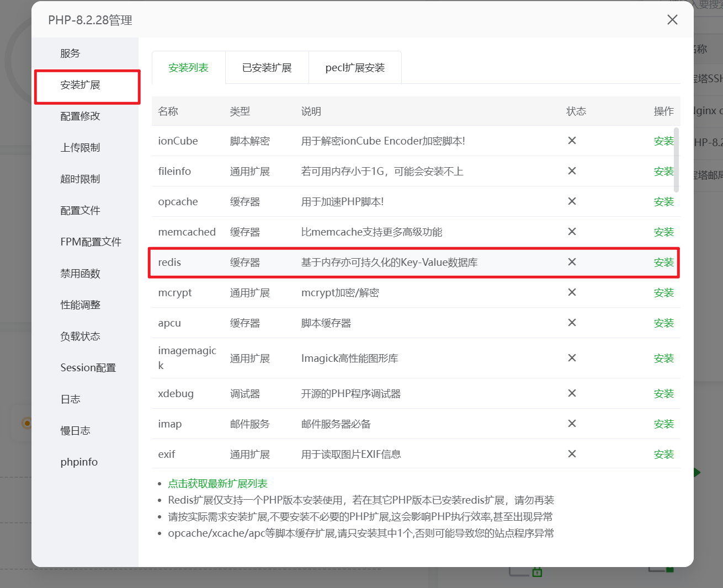Select the 安装列表 tab
This screenshot has width=723, height=588.
[x=188, y=68]
